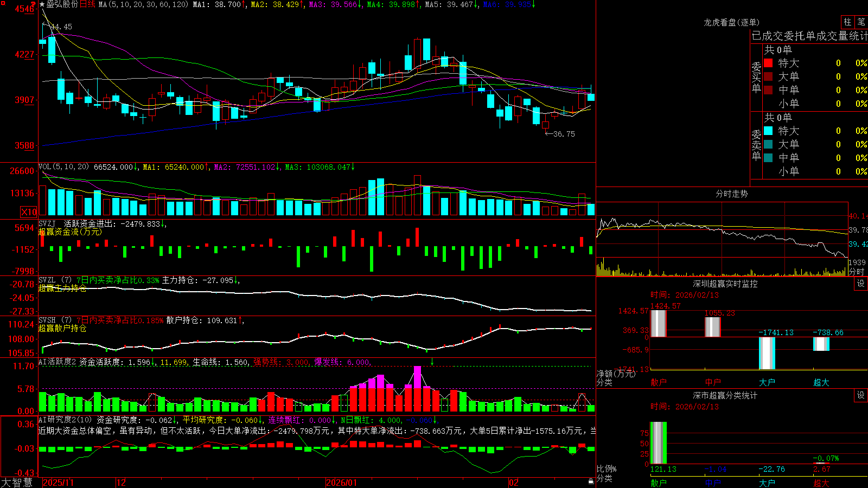Open the AI研究度2(10) indicator label

tap(66, 420)
